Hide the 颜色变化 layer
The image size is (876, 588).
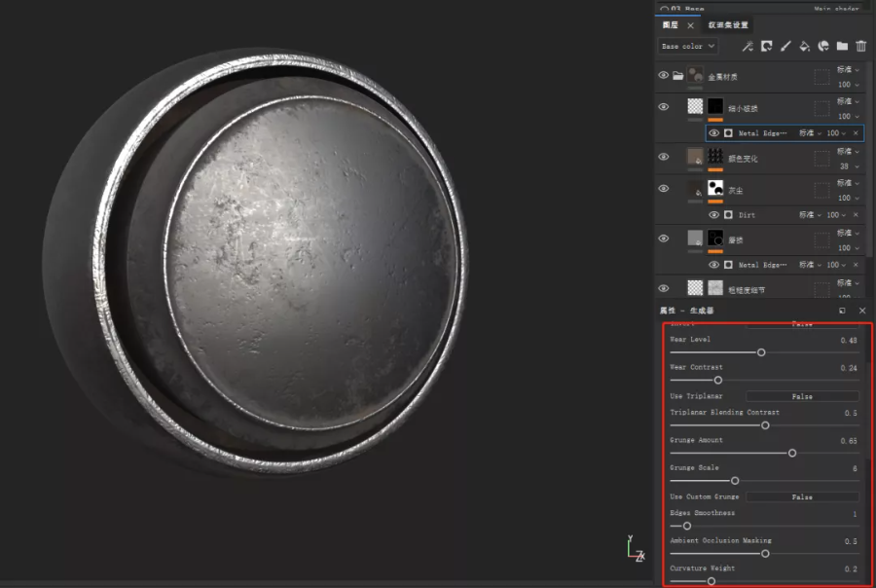pyautogui.click(x=663, y=157)
